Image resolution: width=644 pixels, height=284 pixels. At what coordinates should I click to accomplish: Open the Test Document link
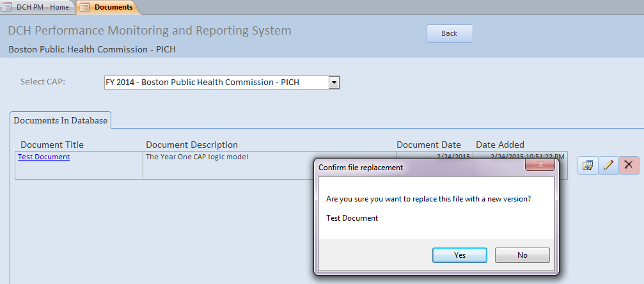43,157
